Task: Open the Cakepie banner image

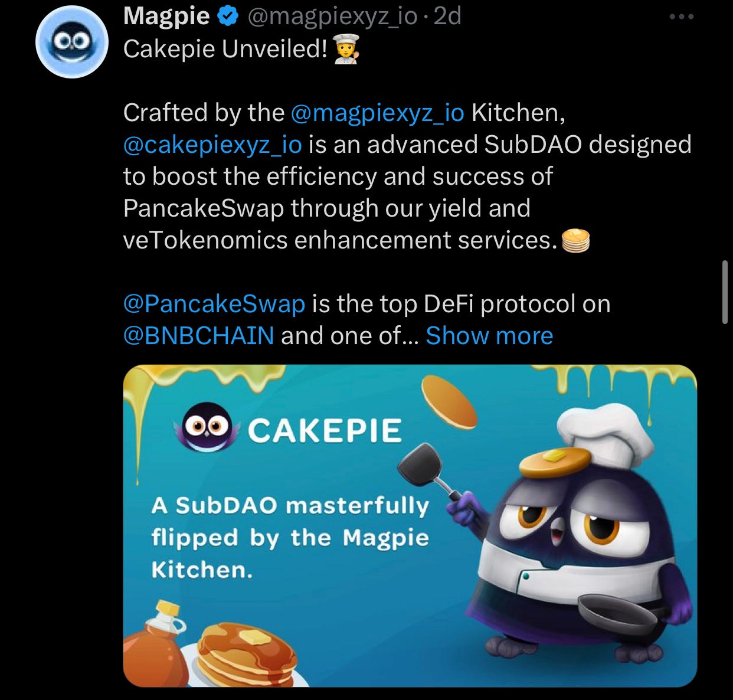Action: 410,526
